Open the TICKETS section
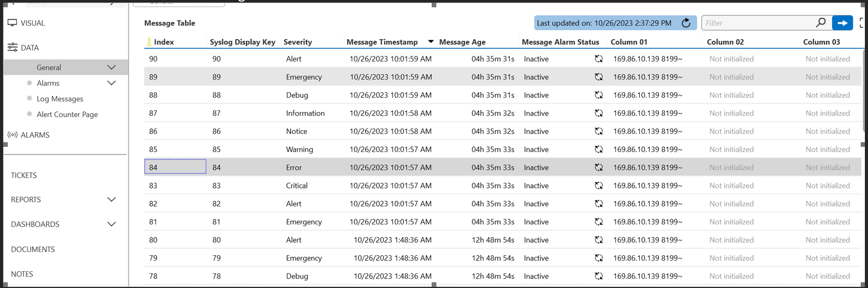Image resolution: width=868 pixels, height=288 pixels. coord(24,176)
